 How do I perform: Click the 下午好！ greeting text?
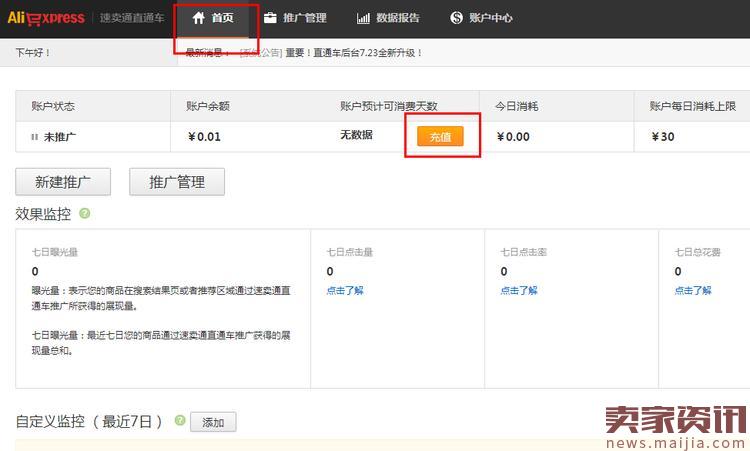point(33,53)
